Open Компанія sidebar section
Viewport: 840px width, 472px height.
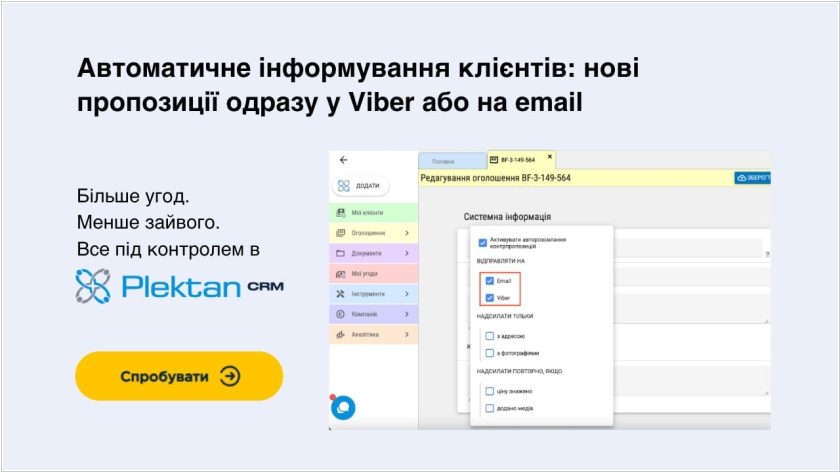(373, 314)
